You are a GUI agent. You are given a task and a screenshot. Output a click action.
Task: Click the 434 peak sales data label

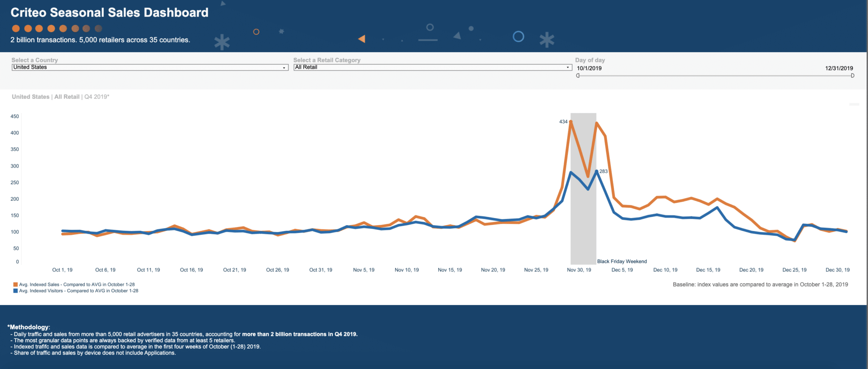(563, 122)
